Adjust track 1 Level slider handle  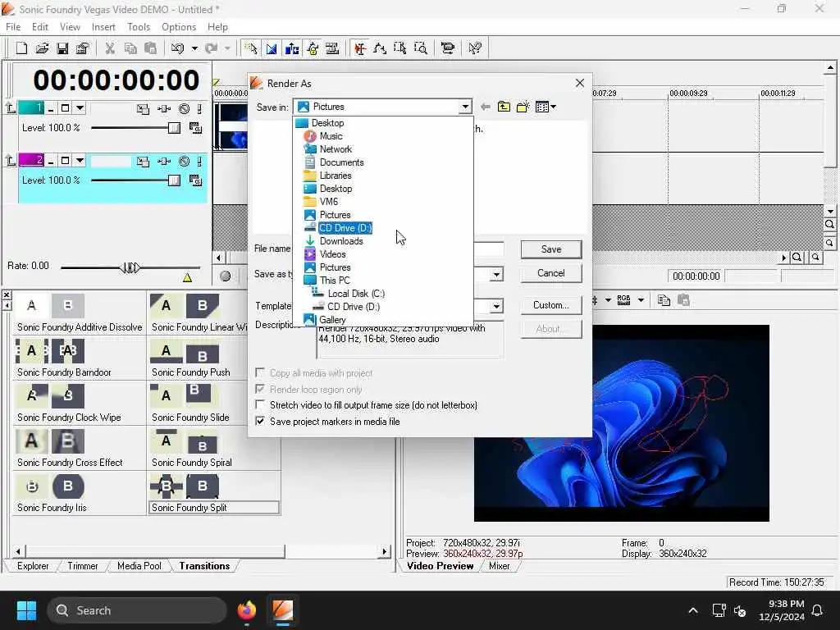174,128
